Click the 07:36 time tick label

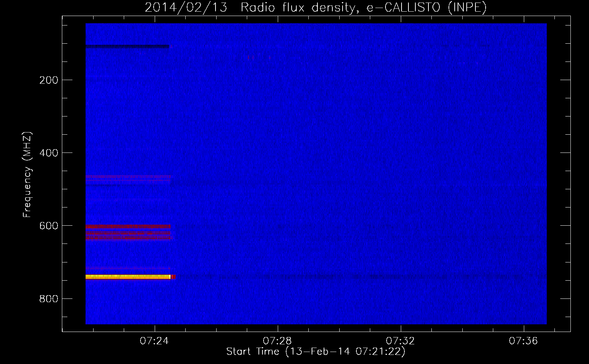pyautogui.click(x=523, y=341)
